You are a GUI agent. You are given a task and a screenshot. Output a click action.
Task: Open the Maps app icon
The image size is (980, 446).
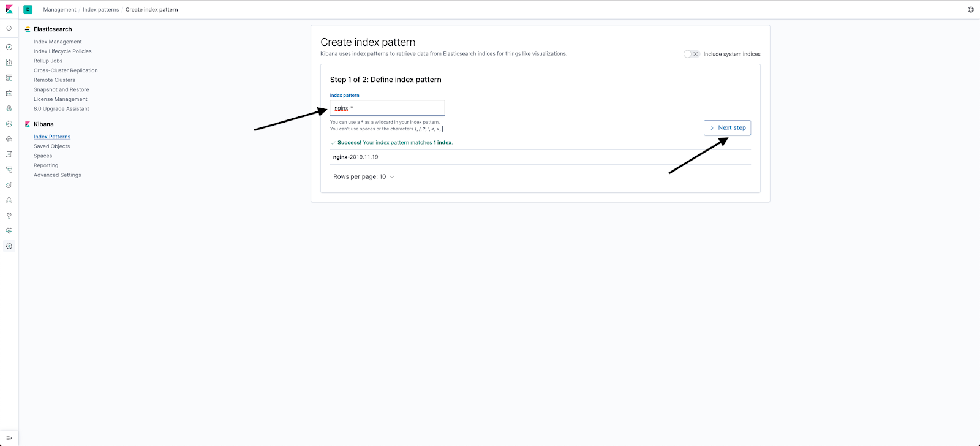(9, 108)
